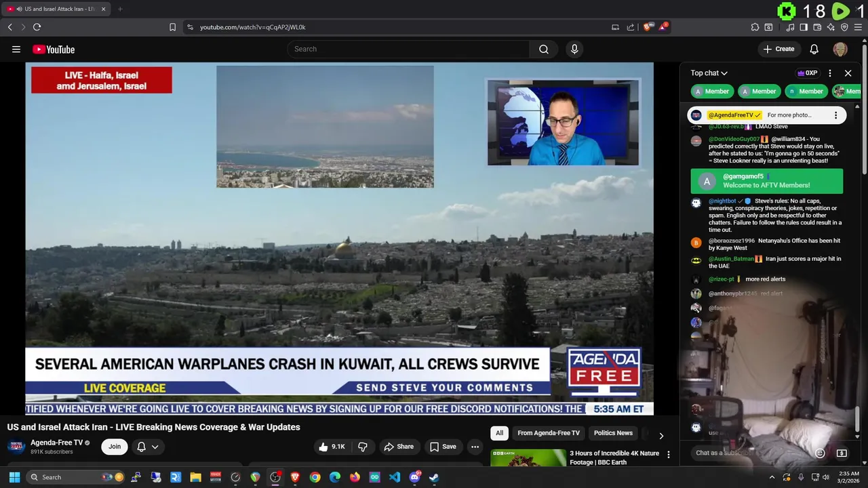Open Discord from the taskbar

point(414,477)
